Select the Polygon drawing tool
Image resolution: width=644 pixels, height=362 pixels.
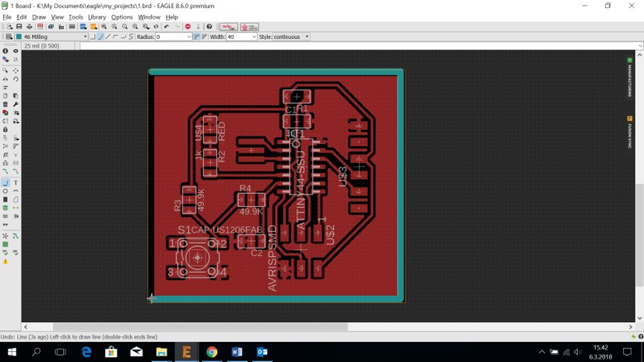pos(16,199)
